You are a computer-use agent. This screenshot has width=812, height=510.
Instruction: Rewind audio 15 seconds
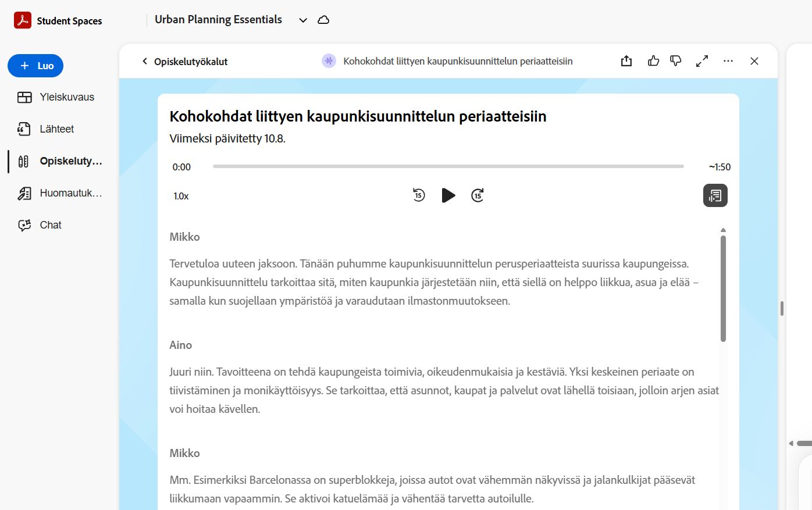click(x=419, y=195)
